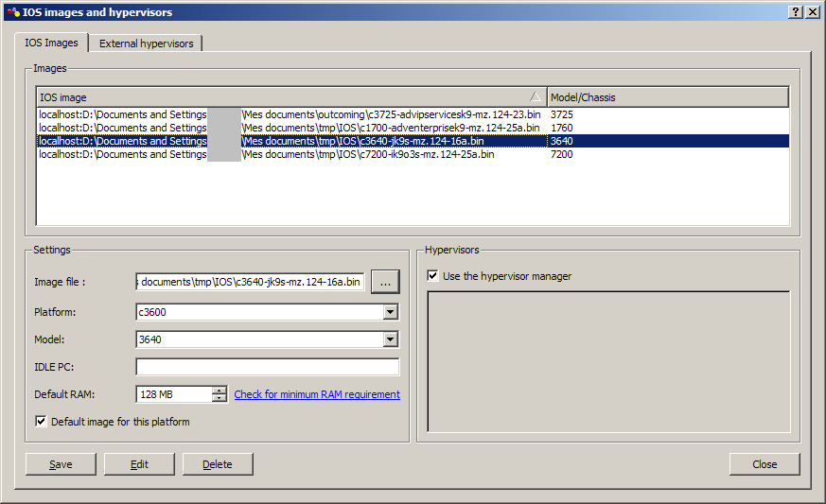Delete the selected IOS image

[x=218, y=464]
